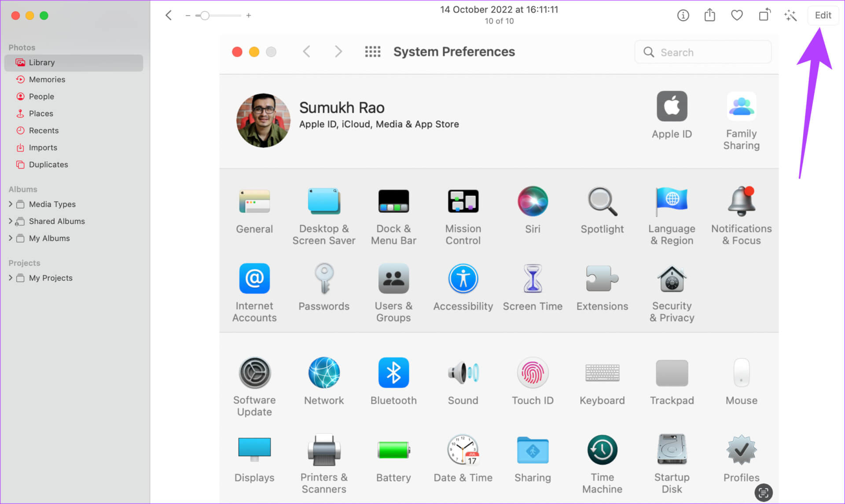
Task: Click the System Preferences search field
Action: [703, 52]
